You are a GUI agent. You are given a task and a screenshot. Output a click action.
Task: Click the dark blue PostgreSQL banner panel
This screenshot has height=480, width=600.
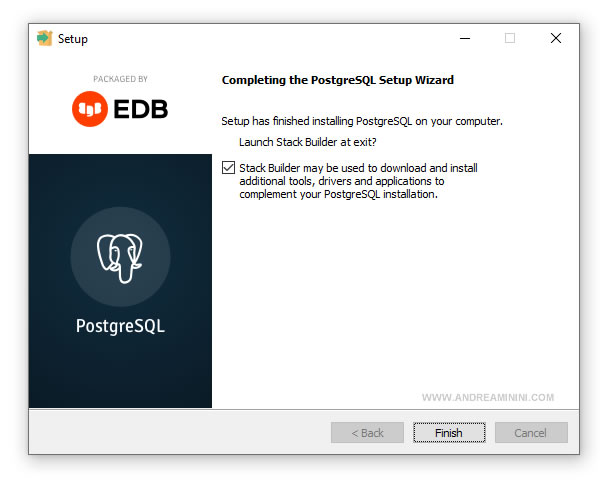click(120, 281)
